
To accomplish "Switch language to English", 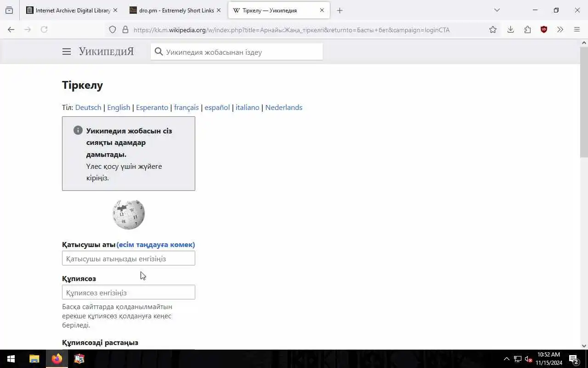I will click(119, 107).
